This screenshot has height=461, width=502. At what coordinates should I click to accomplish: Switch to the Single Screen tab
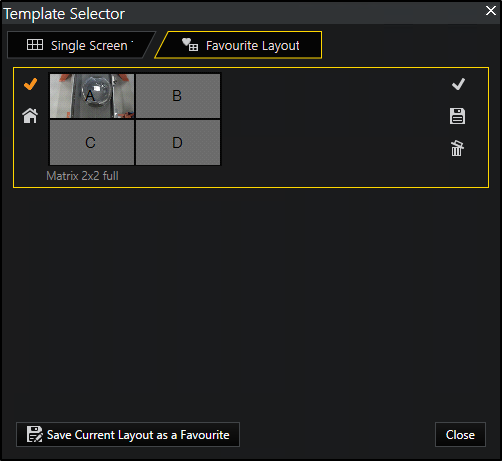point(81,45)
